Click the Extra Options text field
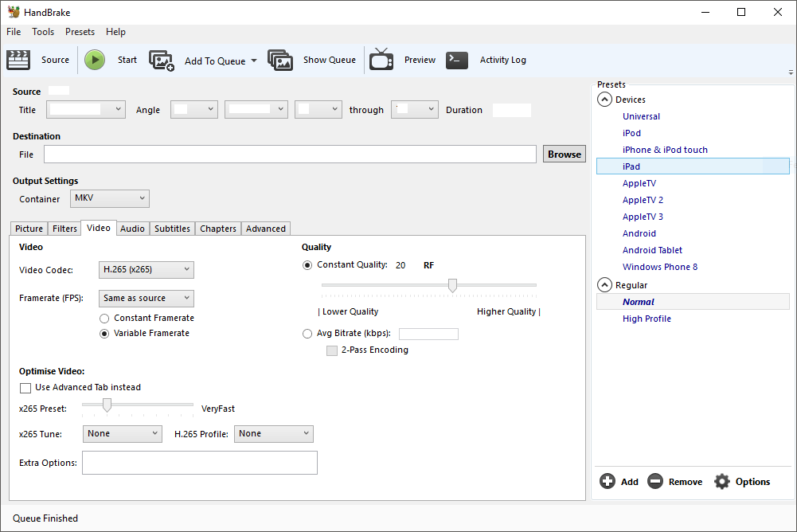Image resolution: width=797 pixels, height=532 pixels. (x=200, y=463)
